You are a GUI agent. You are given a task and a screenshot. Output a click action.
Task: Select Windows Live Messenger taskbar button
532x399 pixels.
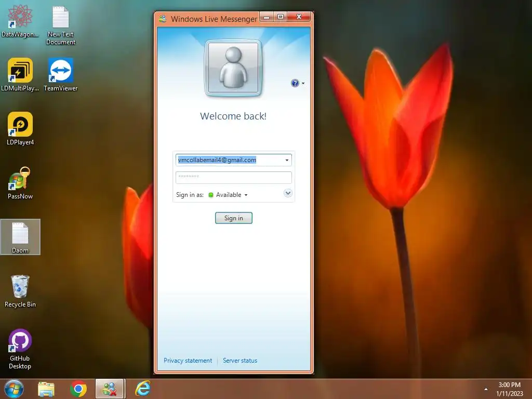pyautogui.click(x=110, y=389)
